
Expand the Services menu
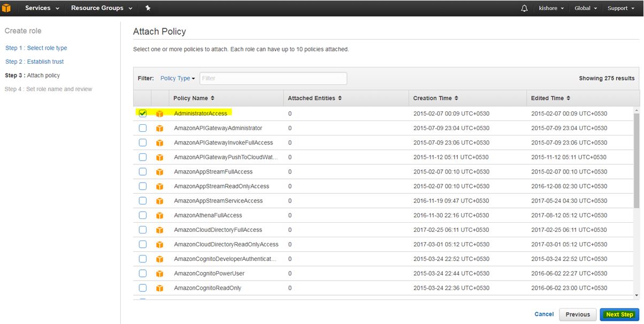(x=42, y=8)
